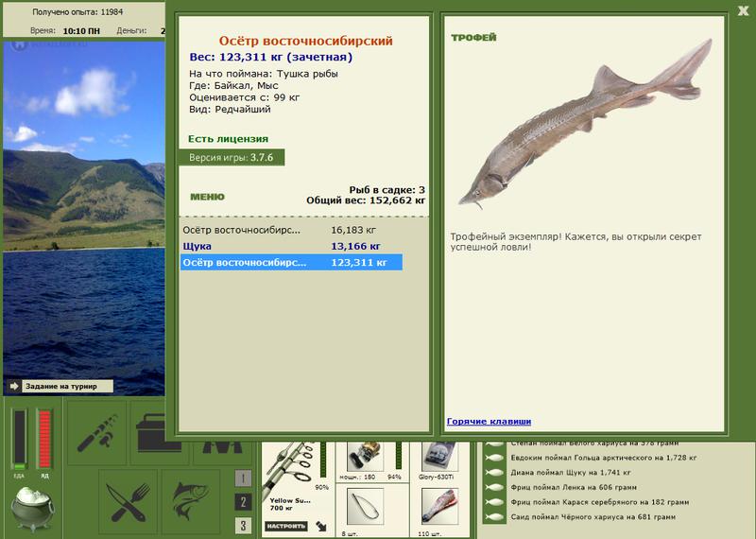Viewport: 756px width, 539px height.
Task: Select the 16,183 кг sturgeon entry
Action: (x=291, y=230)
